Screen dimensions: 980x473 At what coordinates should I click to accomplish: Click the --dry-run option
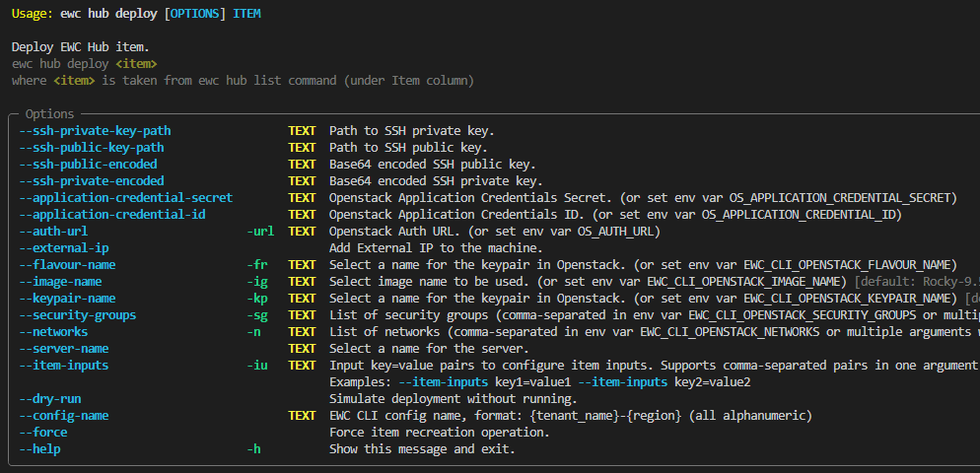(50, 399)
